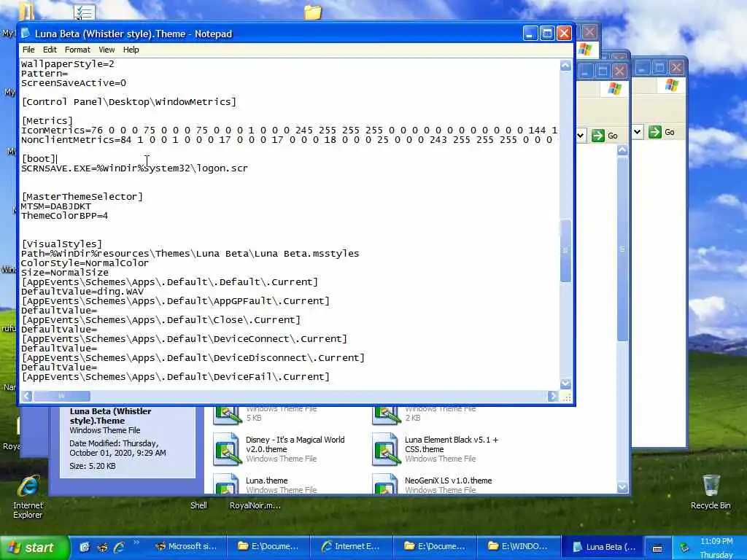This screenshot has width=747, height=560.
Task: Open the Help menu in Notepad
Action: pos(131,50)
